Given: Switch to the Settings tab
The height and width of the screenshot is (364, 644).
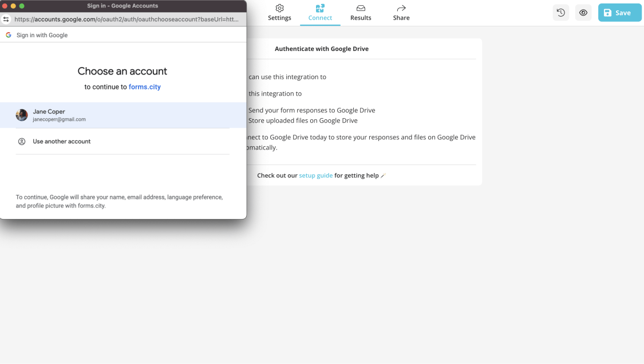Looking at the screenshot, I should coord(279,13).
